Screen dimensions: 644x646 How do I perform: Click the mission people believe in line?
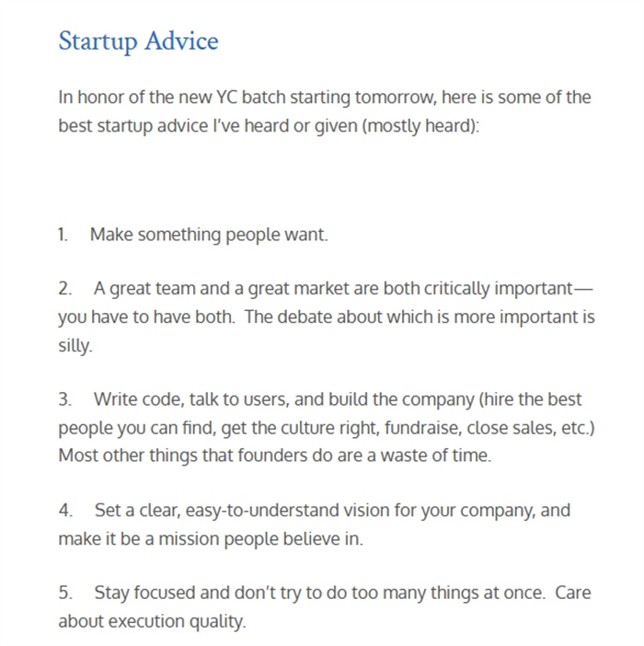(x=211, y=538)
